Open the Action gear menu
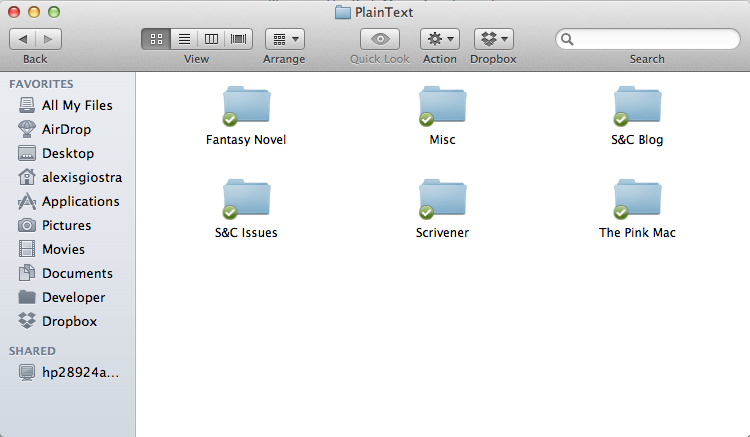Image resolution: width=750 pixels, height=437 pixels. point(440,39)
